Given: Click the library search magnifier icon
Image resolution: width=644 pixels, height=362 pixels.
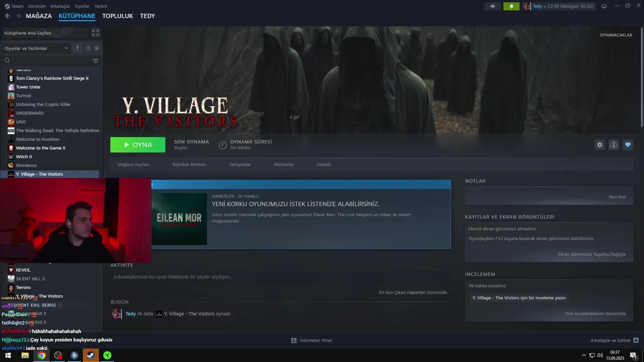Looking at the screenshot, I should coord(8,61).
